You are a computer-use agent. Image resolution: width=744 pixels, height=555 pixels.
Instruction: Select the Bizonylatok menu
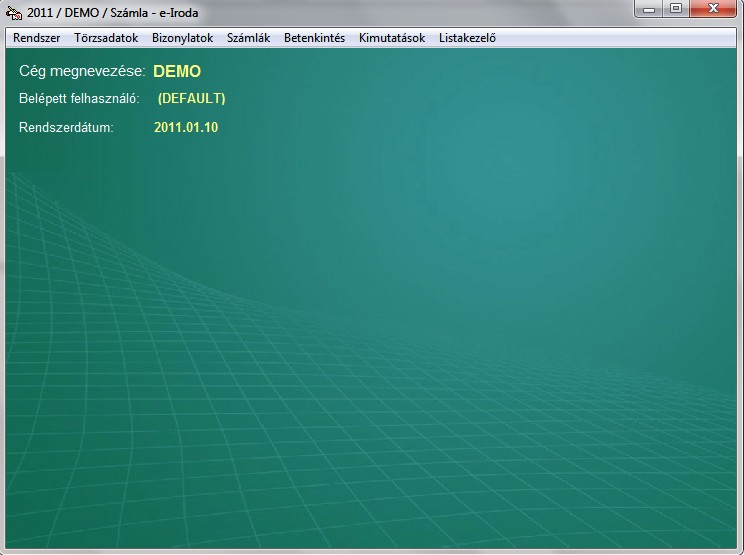182,38
